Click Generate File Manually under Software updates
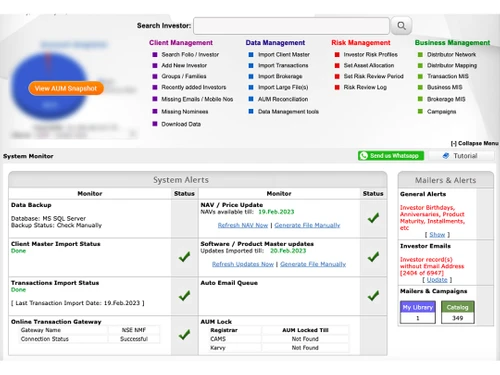This screenshot has width=500, height=375. click(313, 264)
